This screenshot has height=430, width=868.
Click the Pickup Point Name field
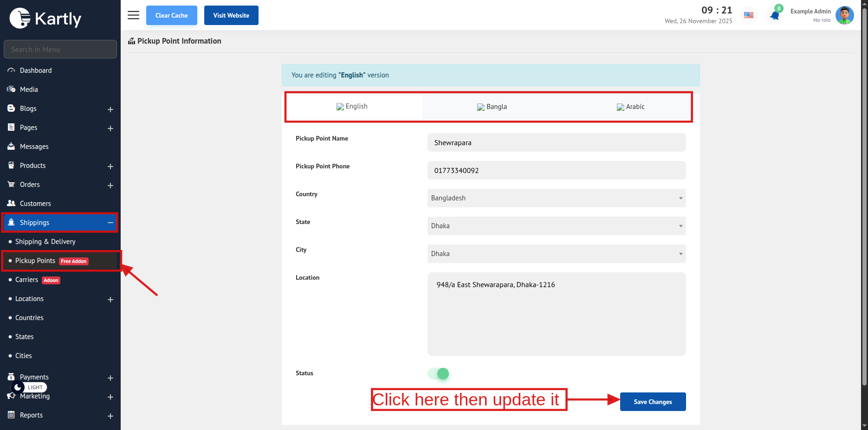(556, 143)
